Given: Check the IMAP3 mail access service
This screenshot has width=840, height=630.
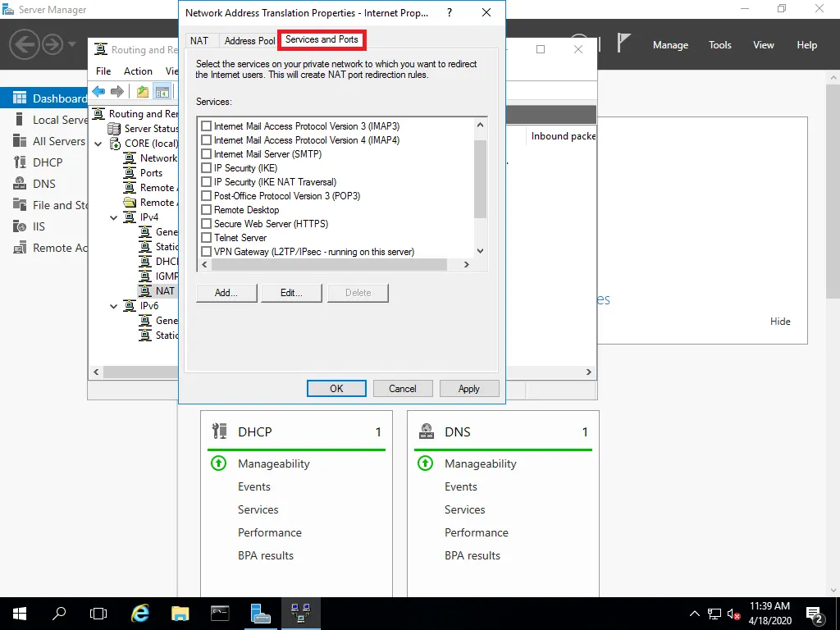Looking at the screenshot, I should [x=206, y=126].
